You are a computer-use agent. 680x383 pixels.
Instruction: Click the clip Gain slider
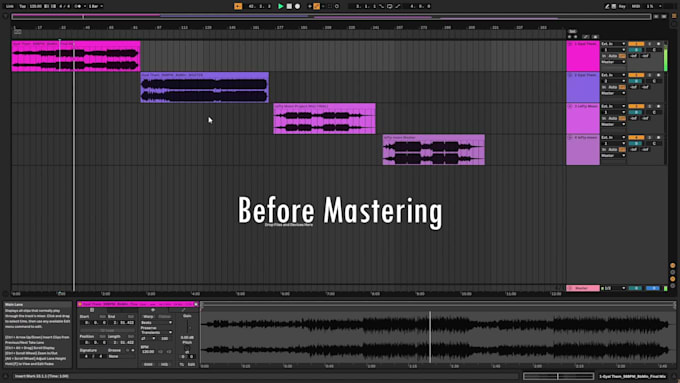pos(187,327)
